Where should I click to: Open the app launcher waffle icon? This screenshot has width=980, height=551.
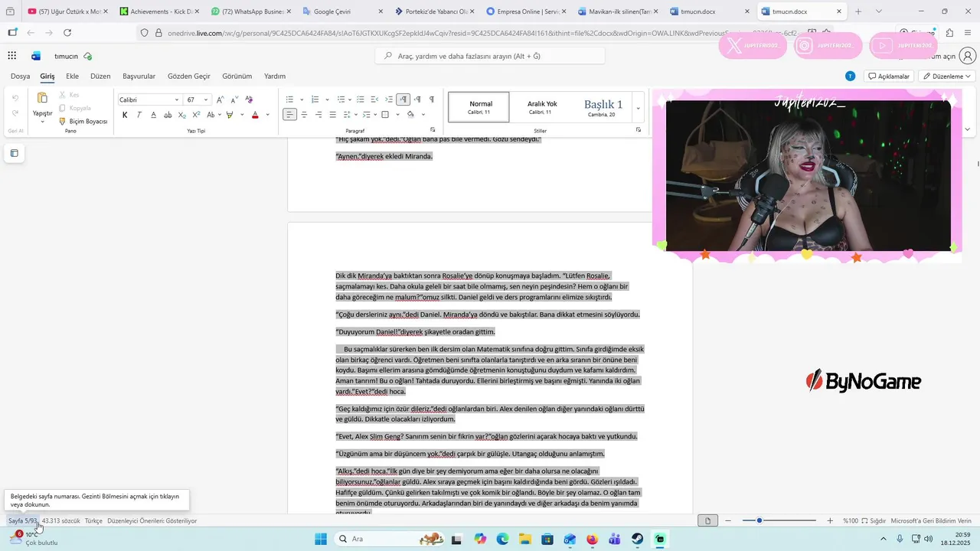pyautogui.click(x=12, y=56)
